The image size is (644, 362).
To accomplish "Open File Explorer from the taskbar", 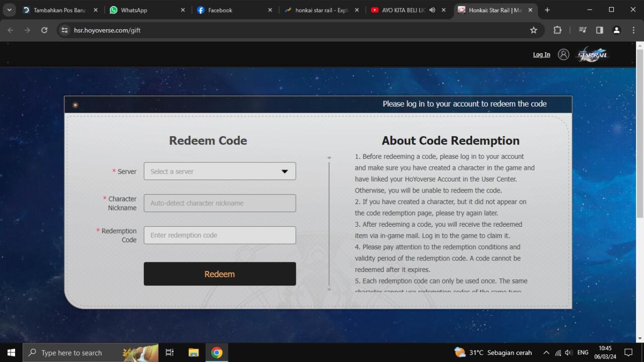I will click(x=193, y=352).
